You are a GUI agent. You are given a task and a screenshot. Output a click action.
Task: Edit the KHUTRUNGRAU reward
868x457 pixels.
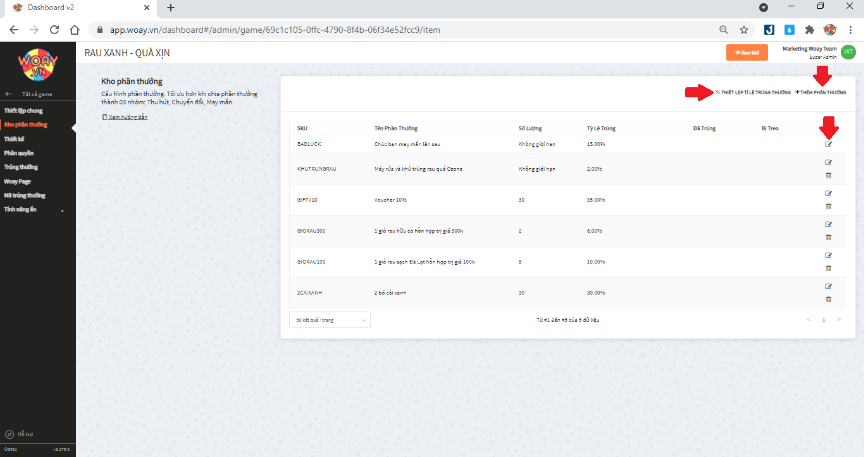click(828, 162)
